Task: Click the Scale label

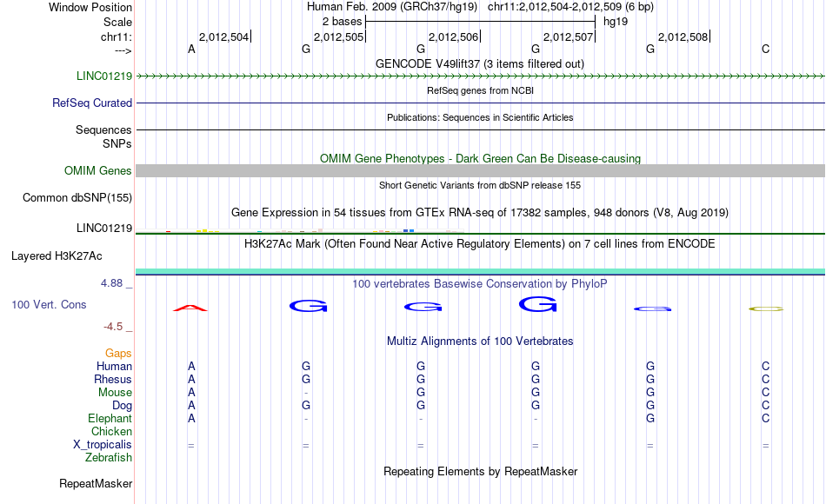Action: tap(118, 22)
